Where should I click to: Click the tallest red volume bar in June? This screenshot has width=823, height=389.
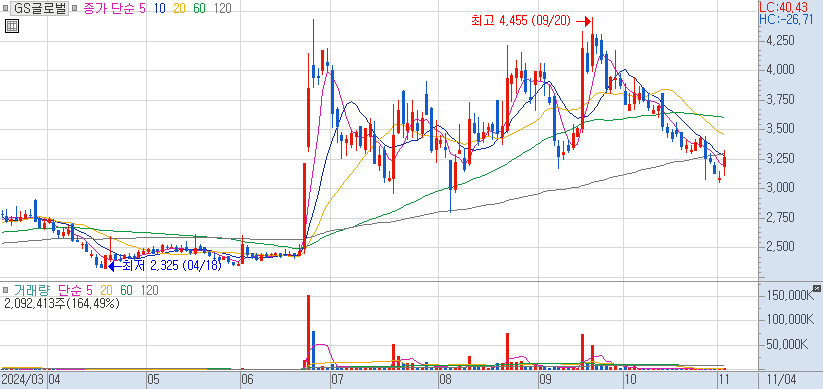click(309, 332)
